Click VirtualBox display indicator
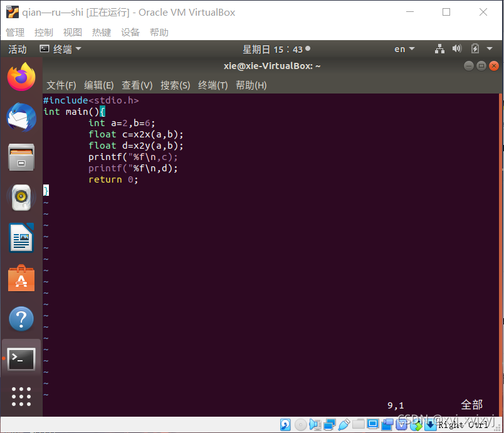The height and width of the screenshot is (433, 504). [372, 425]
